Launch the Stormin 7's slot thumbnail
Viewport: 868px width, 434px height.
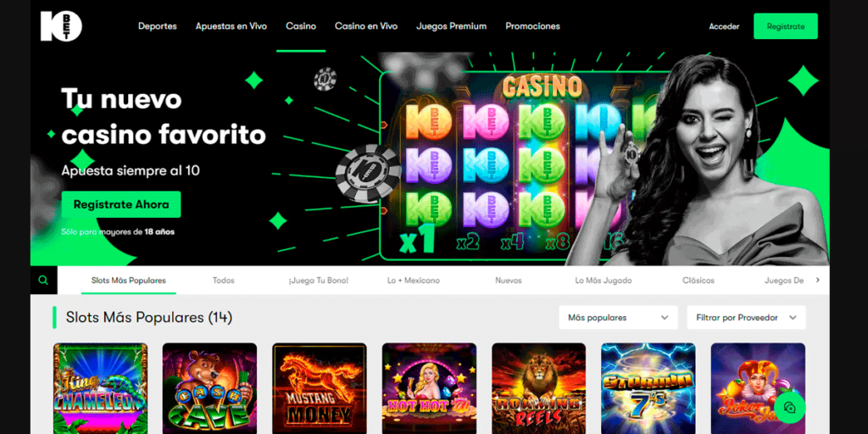pos(648,388)
